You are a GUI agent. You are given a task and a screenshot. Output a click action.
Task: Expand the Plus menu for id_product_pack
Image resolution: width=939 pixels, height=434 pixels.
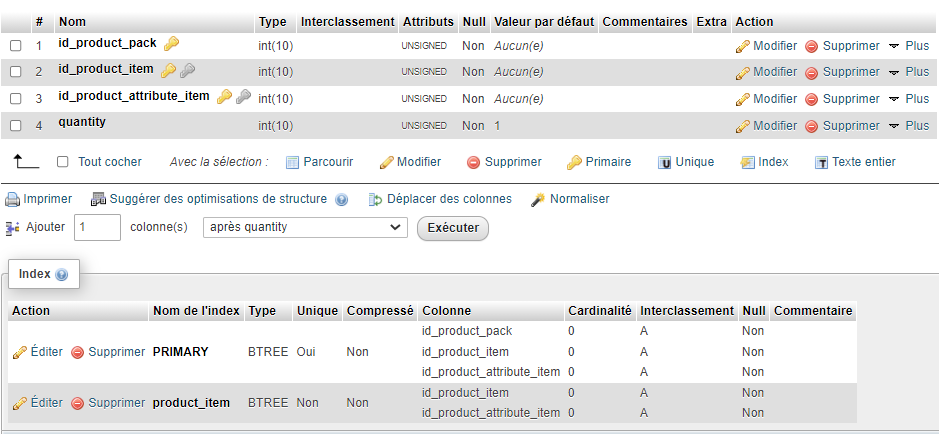[909, 46]
